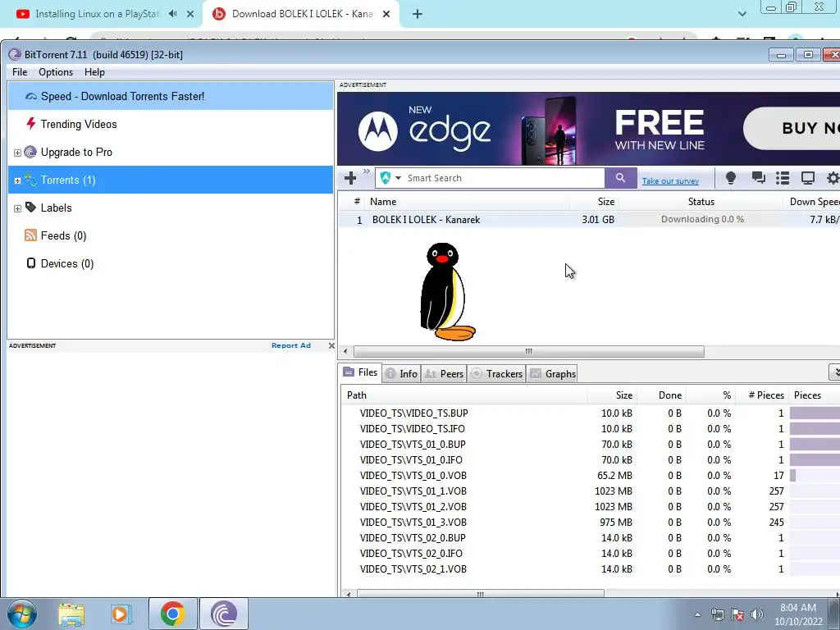Image resolution: width=840 pixels, height=630 pixels.
Task: Open Chrome tab search chevron
Action: click(742, 14)
